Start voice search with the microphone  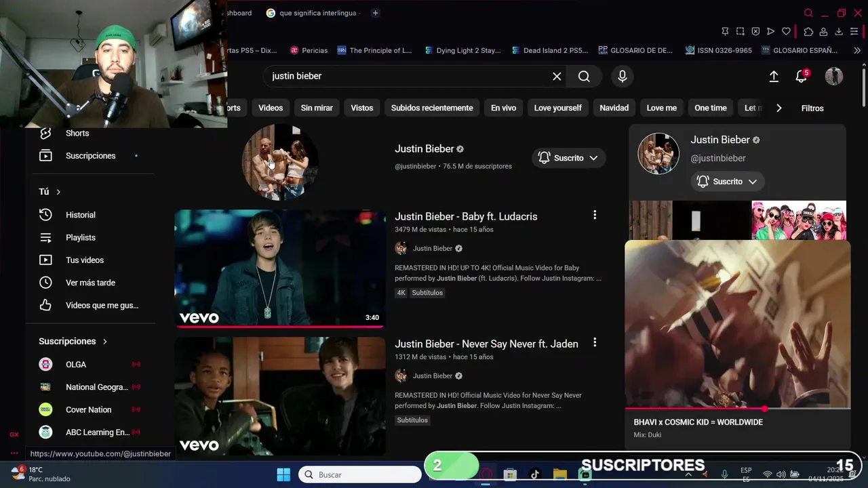pyautogui.click(x=623, y=77)
